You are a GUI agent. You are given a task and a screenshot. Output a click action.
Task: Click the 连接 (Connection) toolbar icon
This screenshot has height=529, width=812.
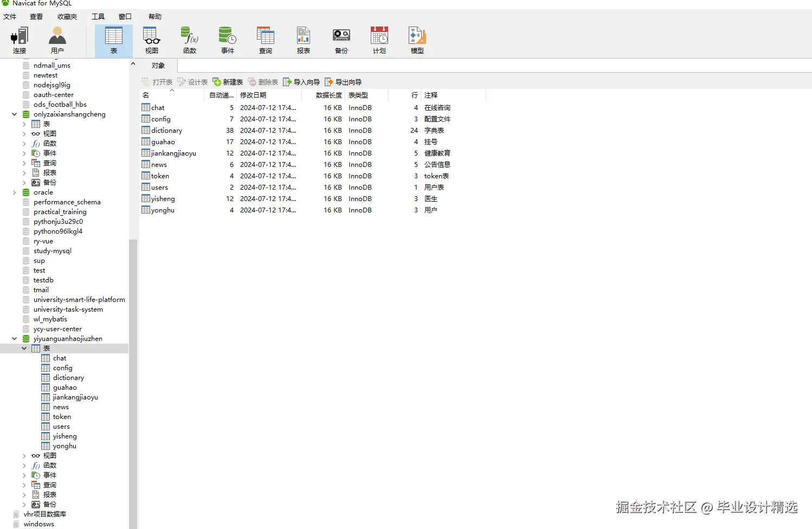point(20,41)
